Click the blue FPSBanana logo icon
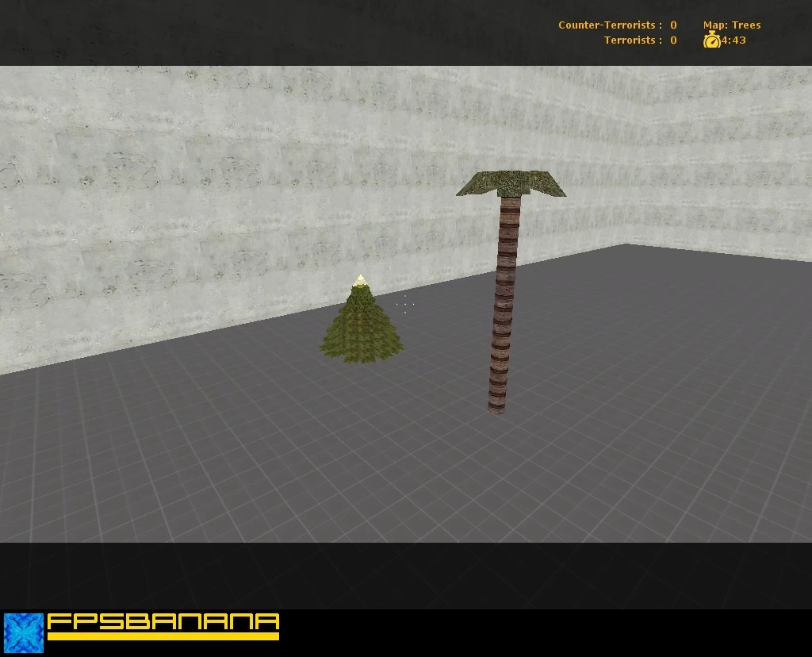 [x=24, y=633]
